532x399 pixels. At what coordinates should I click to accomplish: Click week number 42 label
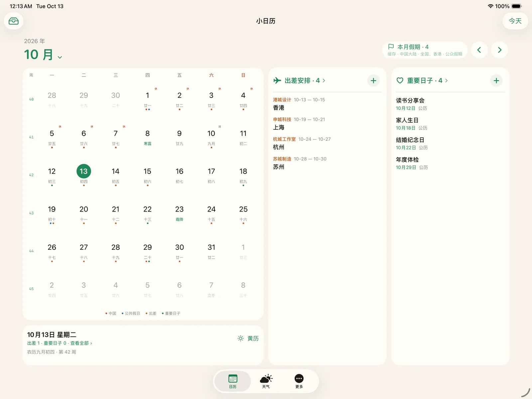(x=31, y=175)
